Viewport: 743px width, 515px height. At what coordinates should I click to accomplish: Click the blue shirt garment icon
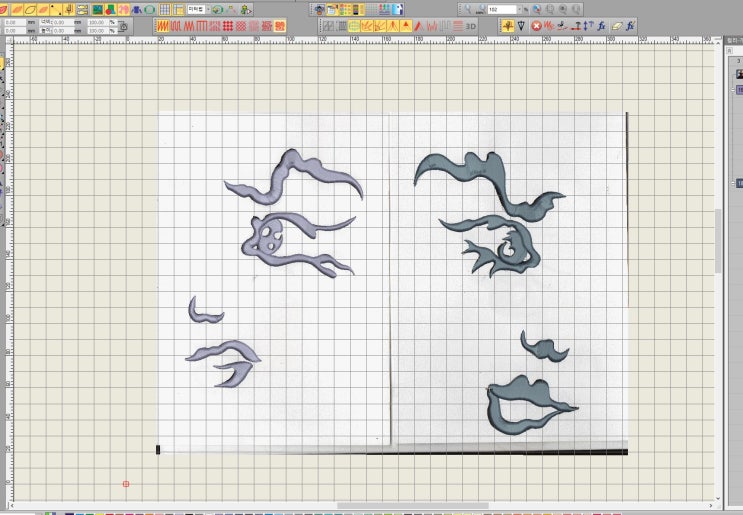(137, 9)
